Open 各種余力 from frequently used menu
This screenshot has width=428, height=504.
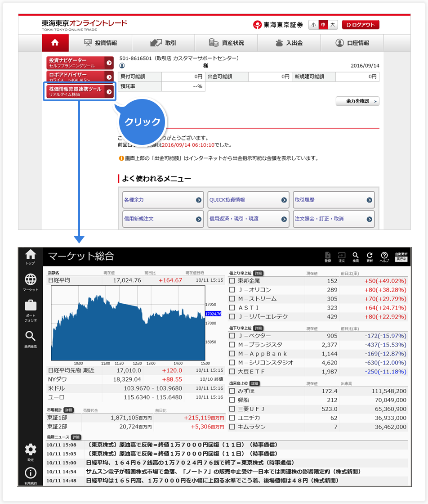coord(163,200)
